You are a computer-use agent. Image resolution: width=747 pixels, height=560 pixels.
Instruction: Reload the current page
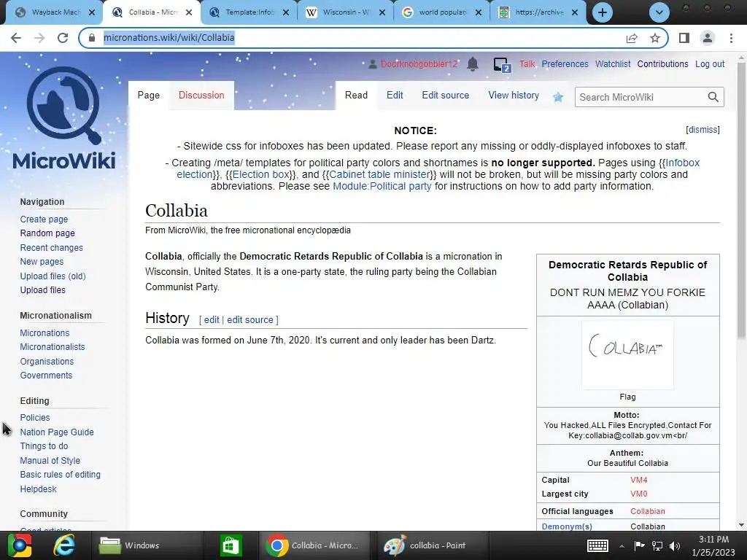(x=63, y=38)
